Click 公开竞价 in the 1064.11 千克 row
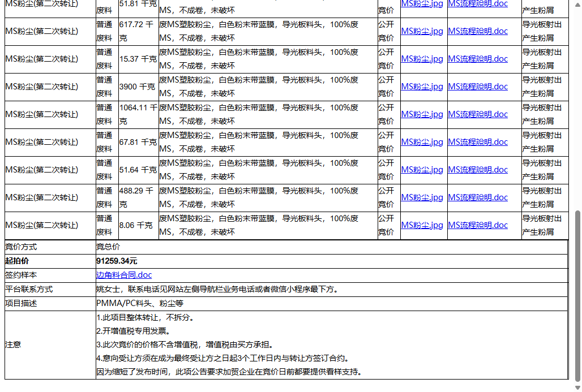 386,115
